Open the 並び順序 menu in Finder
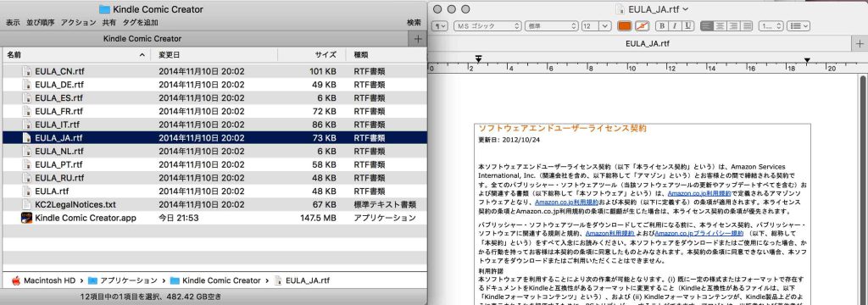The height and width of the screenshot is (305, 868). click(x=41, y=23)
